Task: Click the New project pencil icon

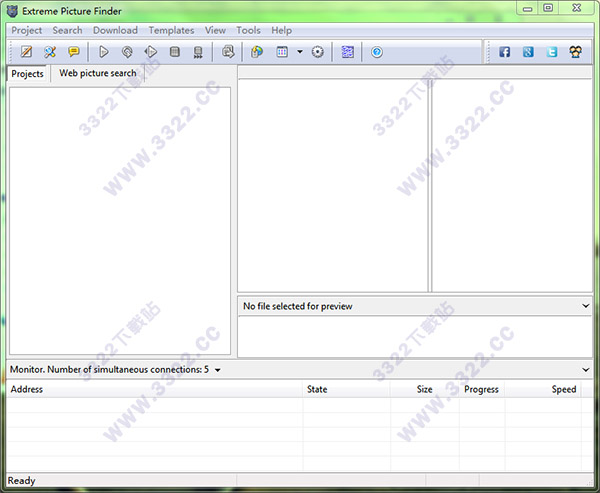Action: coord(26,52)
